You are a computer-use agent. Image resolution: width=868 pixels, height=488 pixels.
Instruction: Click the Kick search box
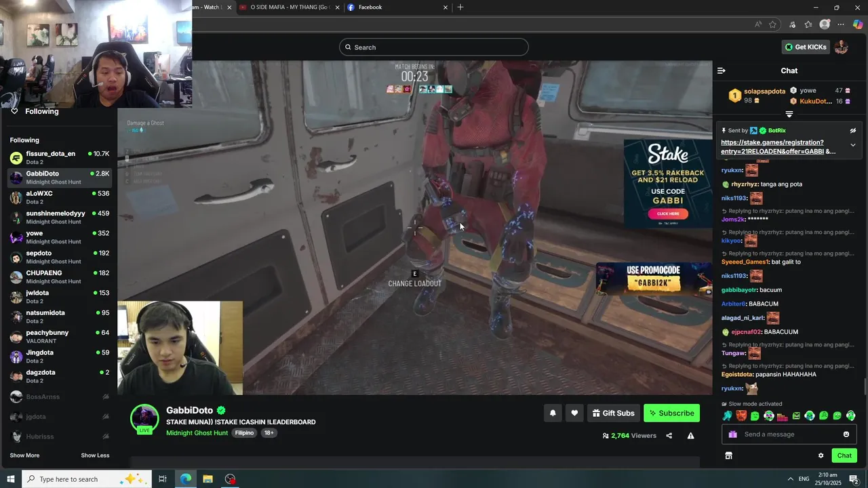tap(434, 47)
